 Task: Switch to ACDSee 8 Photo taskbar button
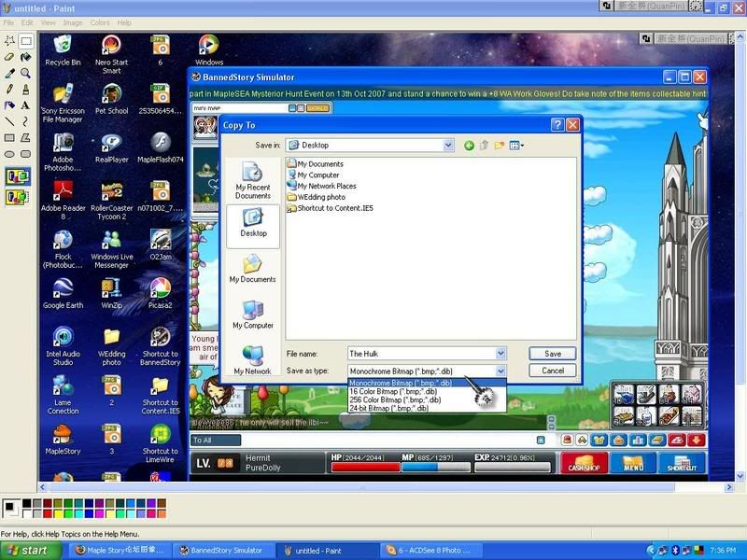430,551
